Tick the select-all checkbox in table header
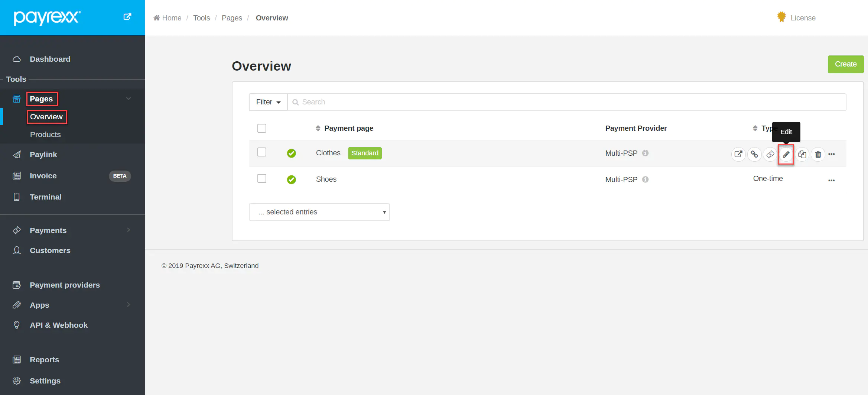The height and width of the screenshot is (395, 868). pos(262,128)
